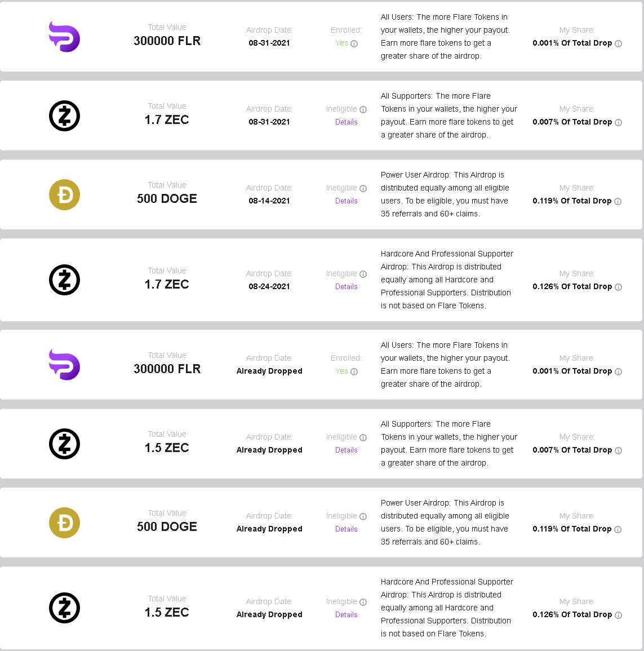Click the Dogecoin icon on the Already Dropped 500 DOGE airdrop

click(x=64, y=522)
